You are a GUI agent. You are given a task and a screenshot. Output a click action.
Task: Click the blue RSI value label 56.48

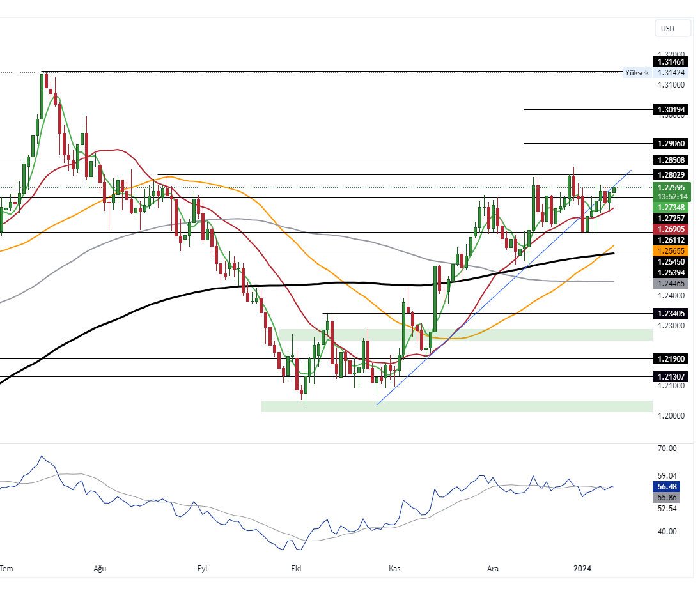(669, 486)
